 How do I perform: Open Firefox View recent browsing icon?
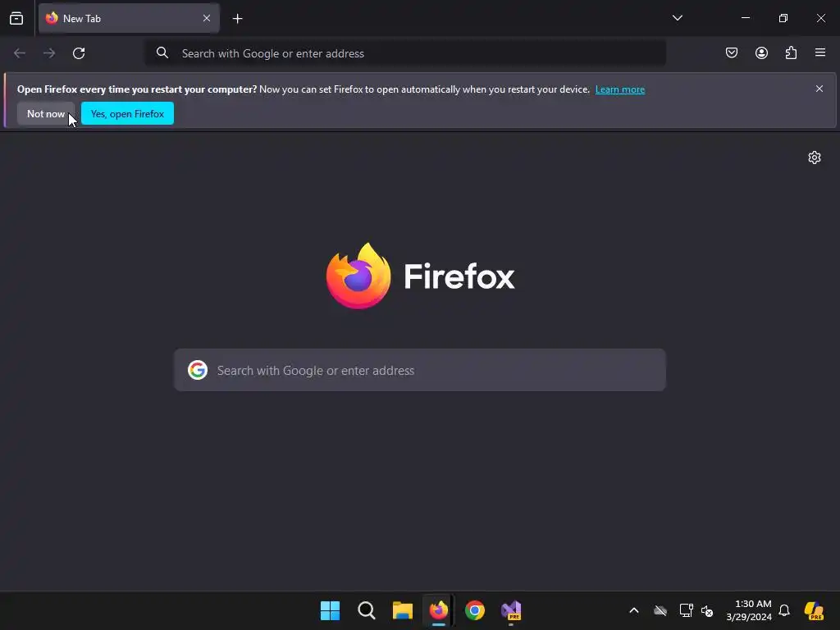click(x=16, y=18)
